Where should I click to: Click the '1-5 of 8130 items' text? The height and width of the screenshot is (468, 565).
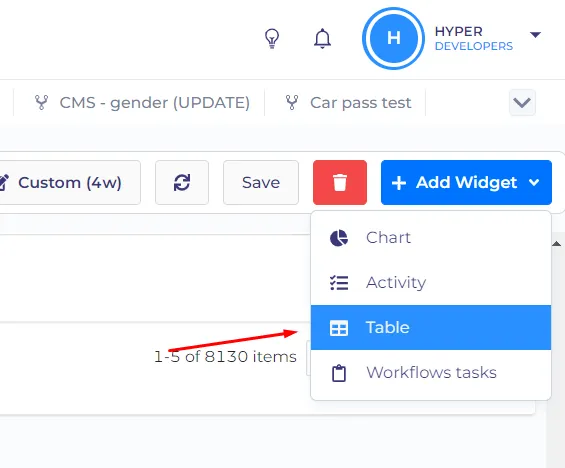pos(225,357)
